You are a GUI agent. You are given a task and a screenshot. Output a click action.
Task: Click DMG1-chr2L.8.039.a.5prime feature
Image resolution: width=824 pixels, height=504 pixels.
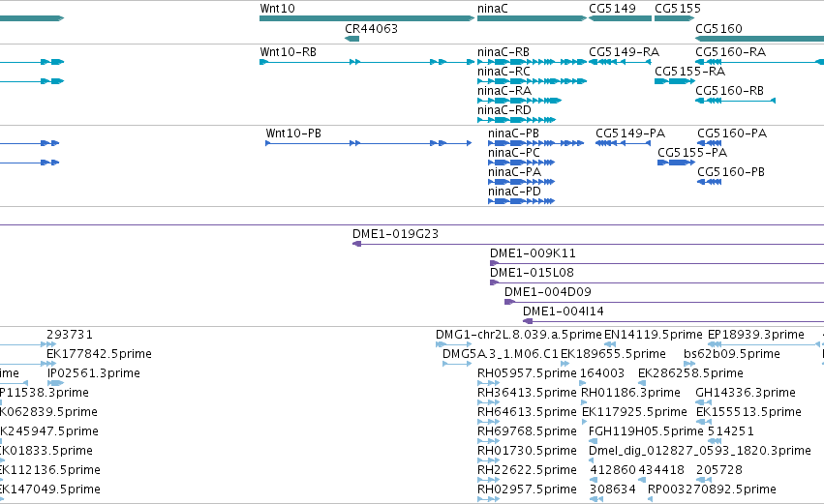(453, 344)
